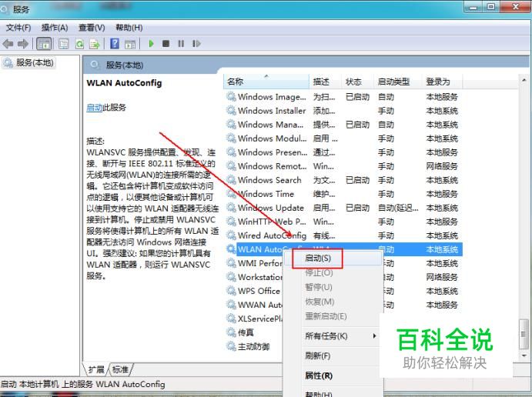Viewport: 532px width, 397px height.
Task: Click the scroll-up arrow of services list
Action: coord(524,80)
